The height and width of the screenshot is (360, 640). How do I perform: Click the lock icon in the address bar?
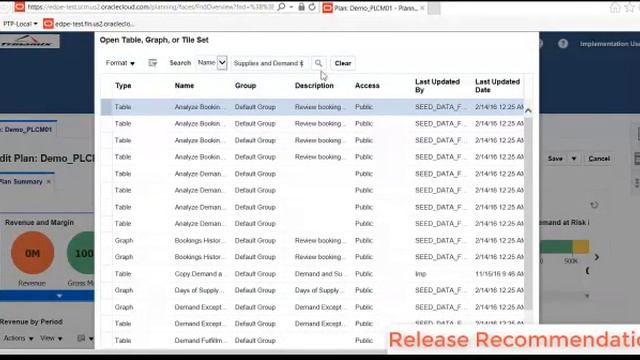301,7
